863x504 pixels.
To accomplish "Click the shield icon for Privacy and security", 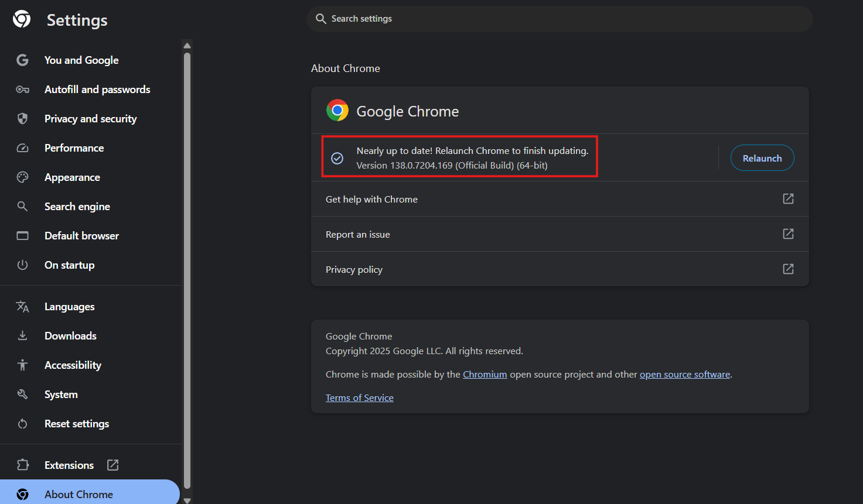I will click(22, 119).
